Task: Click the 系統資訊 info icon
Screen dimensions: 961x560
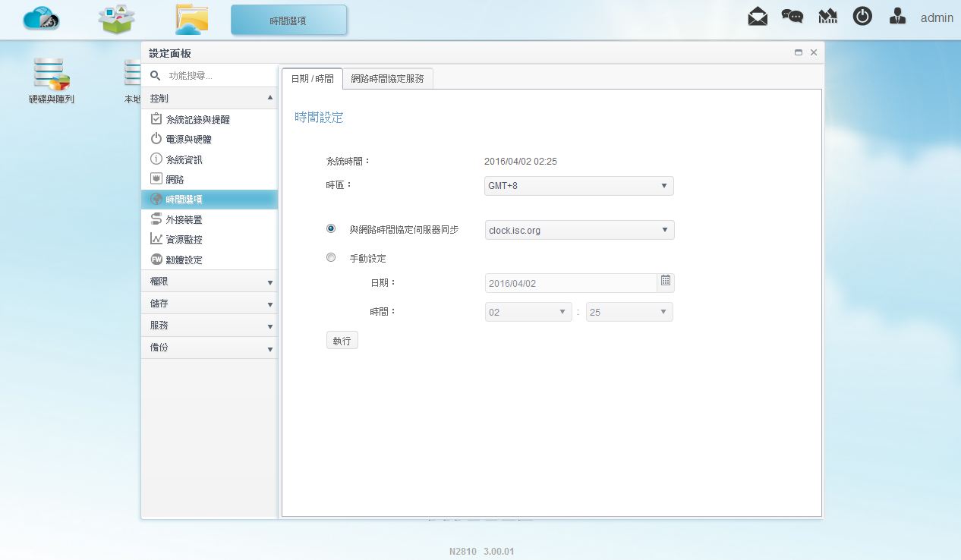Action: click(x=156, y=159)
